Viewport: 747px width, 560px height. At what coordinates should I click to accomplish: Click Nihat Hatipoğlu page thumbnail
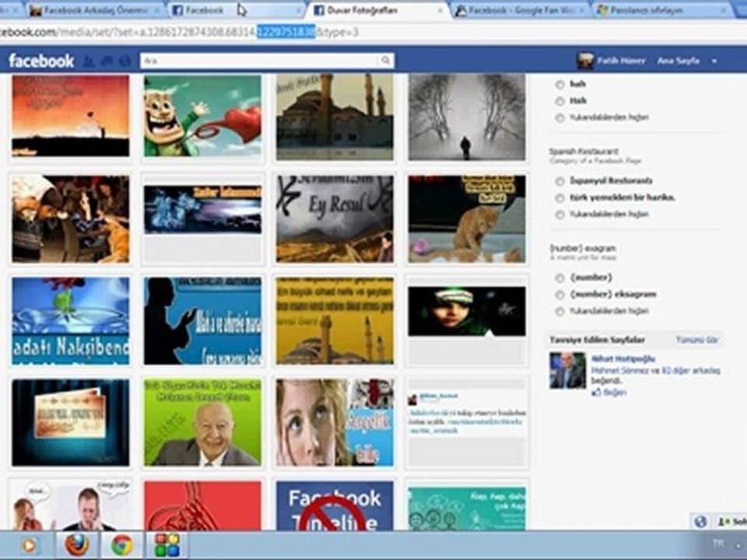pyautogui.click(x=567, y=370)
